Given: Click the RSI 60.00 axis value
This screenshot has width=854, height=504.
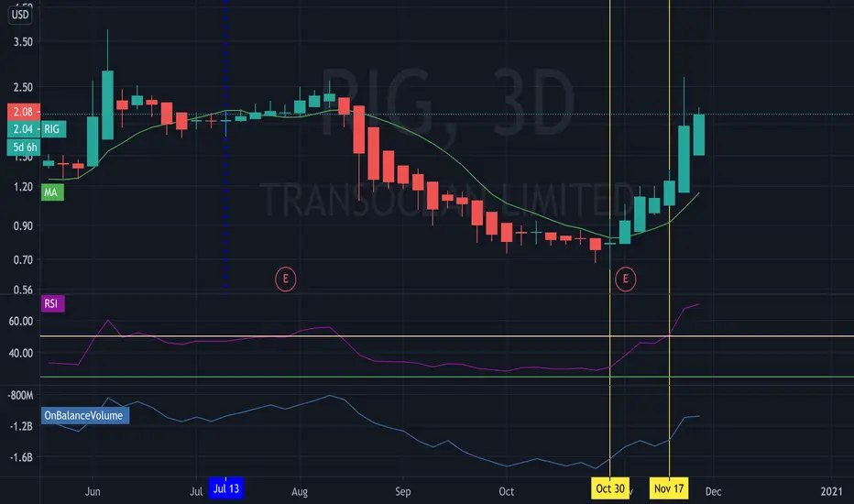Looking at the screenshot, I should (21, 322).
